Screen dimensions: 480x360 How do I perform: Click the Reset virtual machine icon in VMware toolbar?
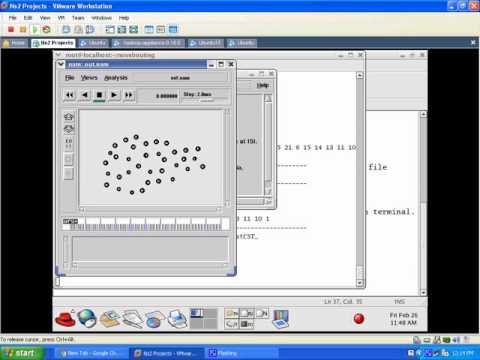pyautogui.click(x=46, y=30)
